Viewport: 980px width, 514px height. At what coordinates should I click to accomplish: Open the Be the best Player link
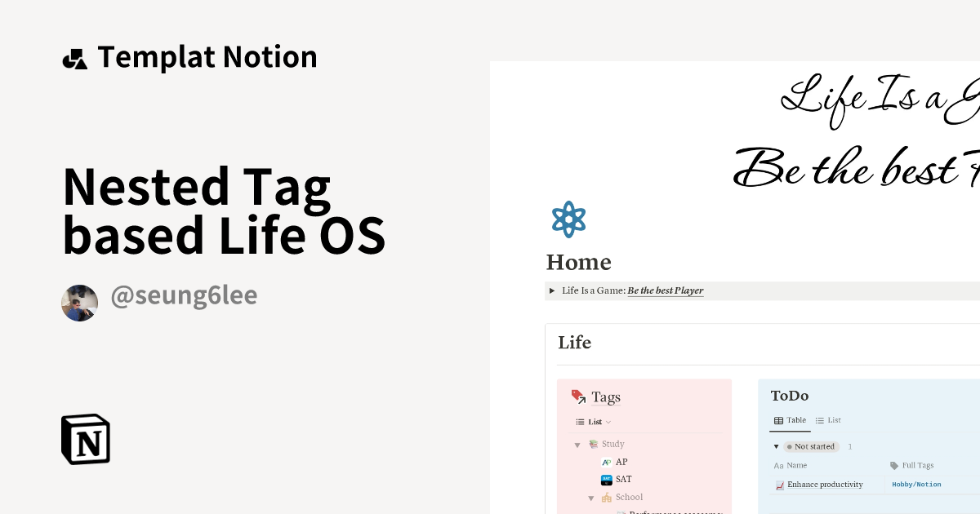666,290
